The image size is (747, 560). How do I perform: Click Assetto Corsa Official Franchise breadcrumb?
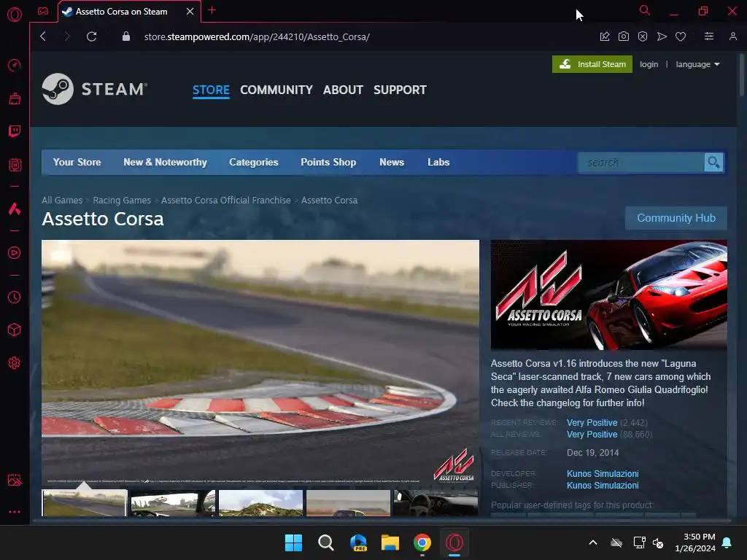[x=226, y=201]
